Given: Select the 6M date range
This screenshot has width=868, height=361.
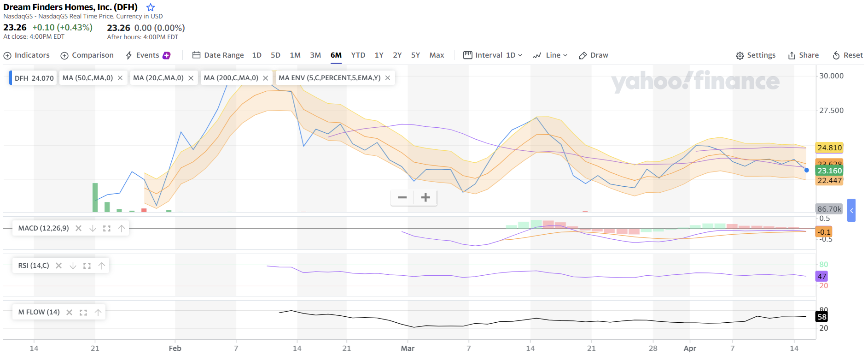Looking at the screenshot, I should (x=336, y=55).
